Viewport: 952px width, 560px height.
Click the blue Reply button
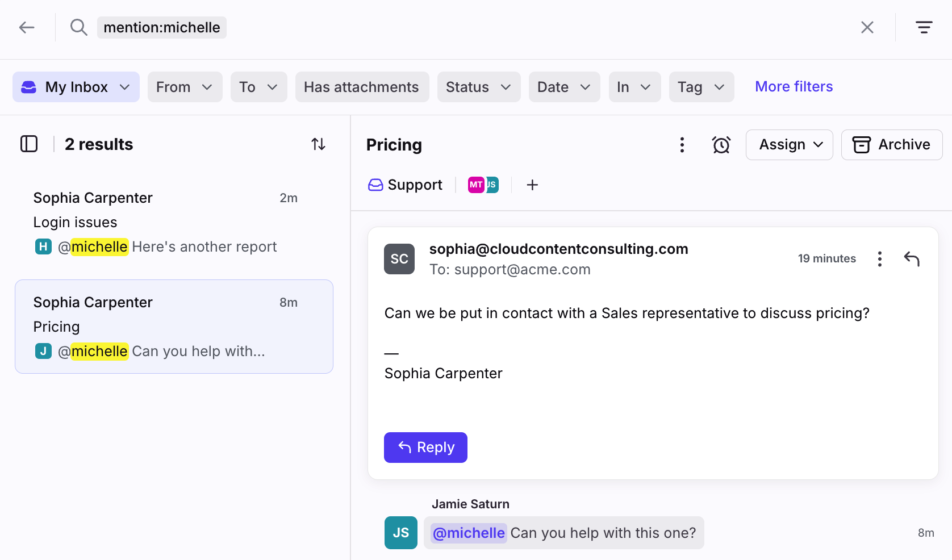pyautogui.click(x=425, y=448)
